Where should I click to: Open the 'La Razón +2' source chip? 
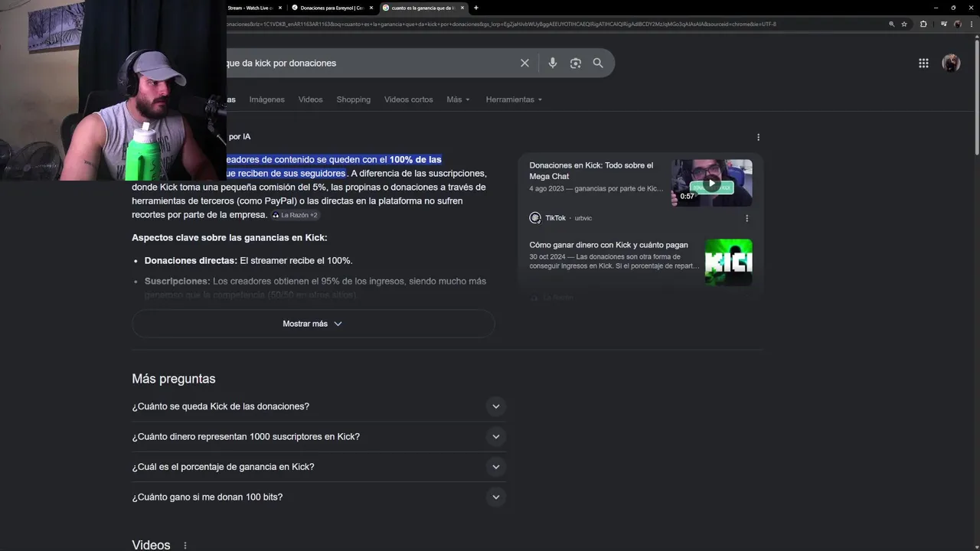pos(295,215)
